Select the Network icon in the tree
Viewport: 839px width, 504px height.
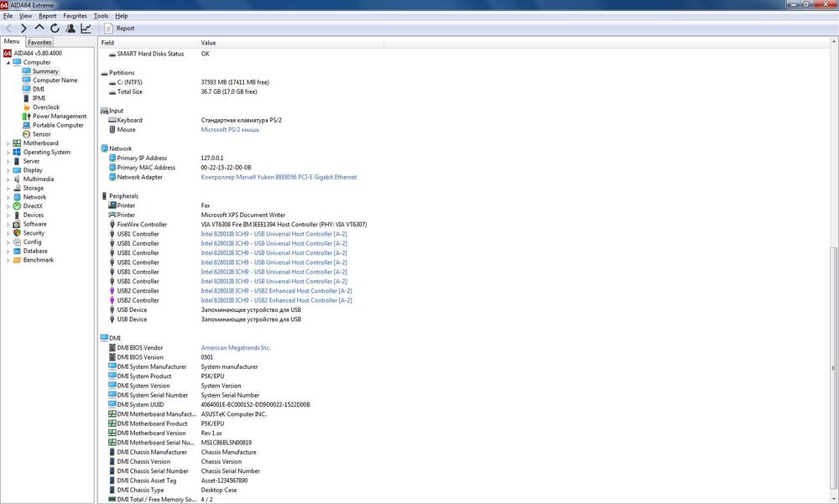[x=17, y=197]
